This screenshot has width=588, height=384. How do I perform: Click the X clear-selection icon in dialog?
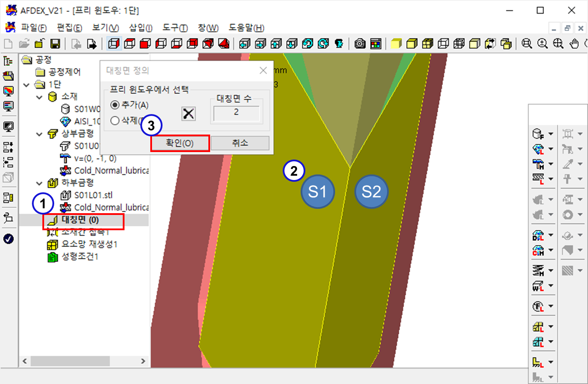tap(189, 114)
